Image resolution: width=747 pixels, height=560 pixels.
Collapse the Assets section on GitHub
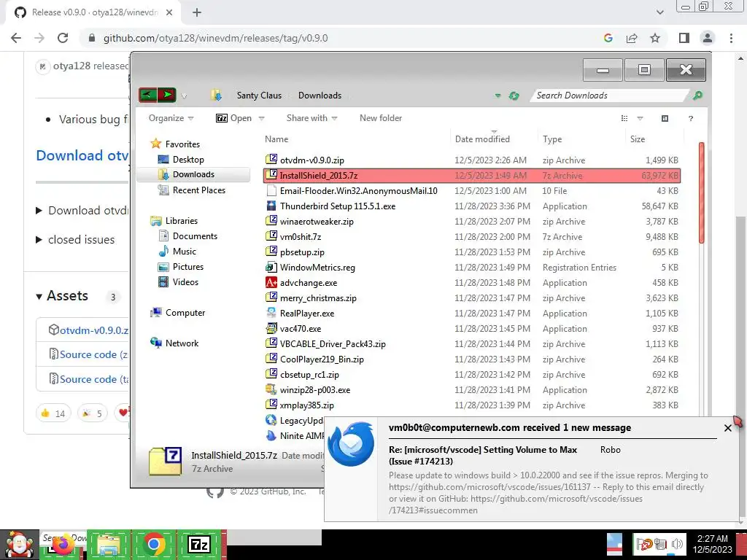(39, 297)
